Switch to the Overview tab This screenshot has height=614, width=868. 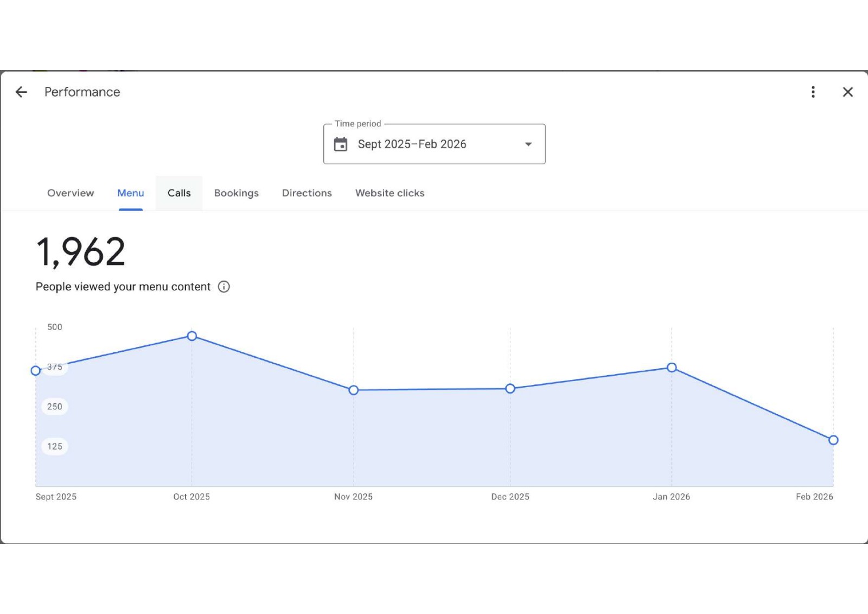pyautogui.click(x=71, y=193)
